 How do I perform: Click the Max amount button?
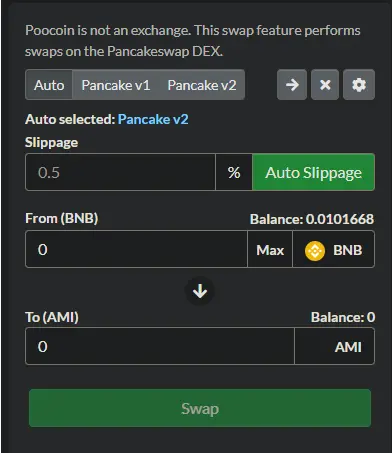(x=270, y=250)
